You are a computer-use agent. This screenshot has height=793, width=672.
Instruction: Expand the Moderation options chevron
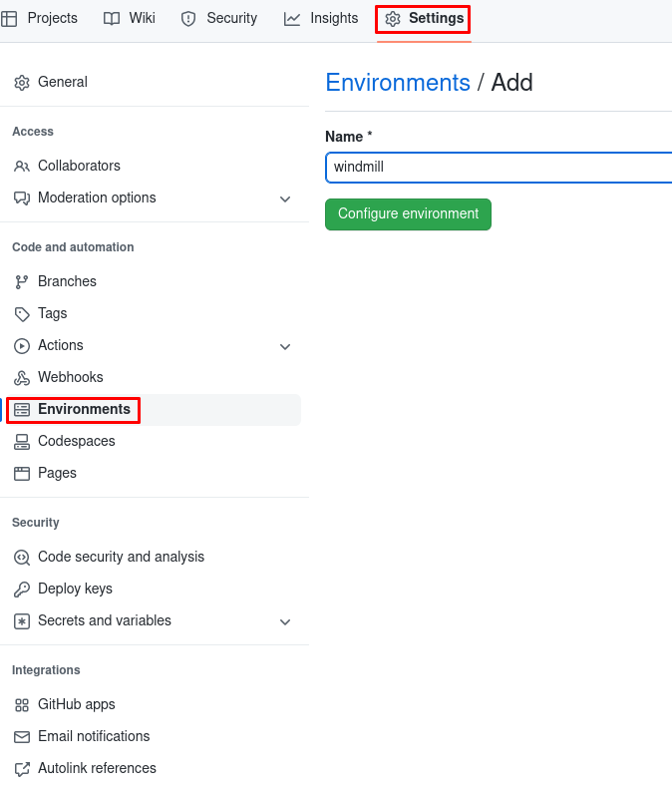(x=285, y=198)
